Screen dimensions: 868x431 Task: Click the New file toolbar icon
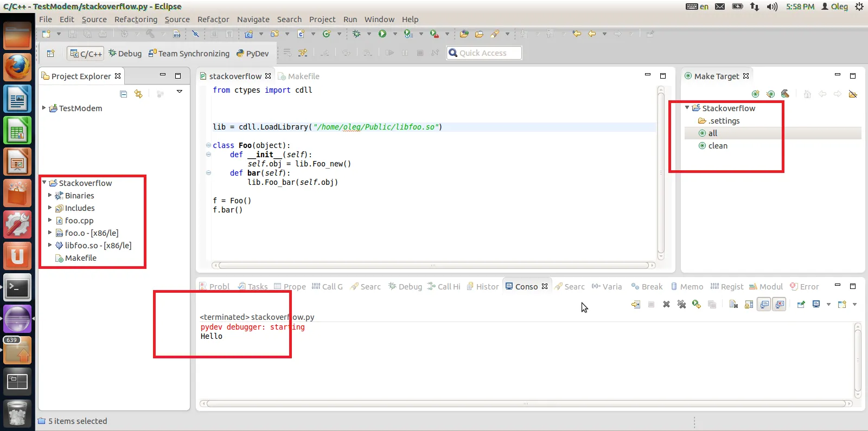47,34
